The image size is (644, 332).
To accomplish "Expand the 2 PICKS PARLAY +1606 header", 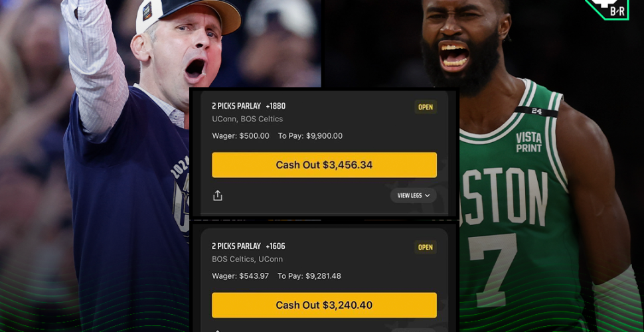I will click(x=248, y=246).
